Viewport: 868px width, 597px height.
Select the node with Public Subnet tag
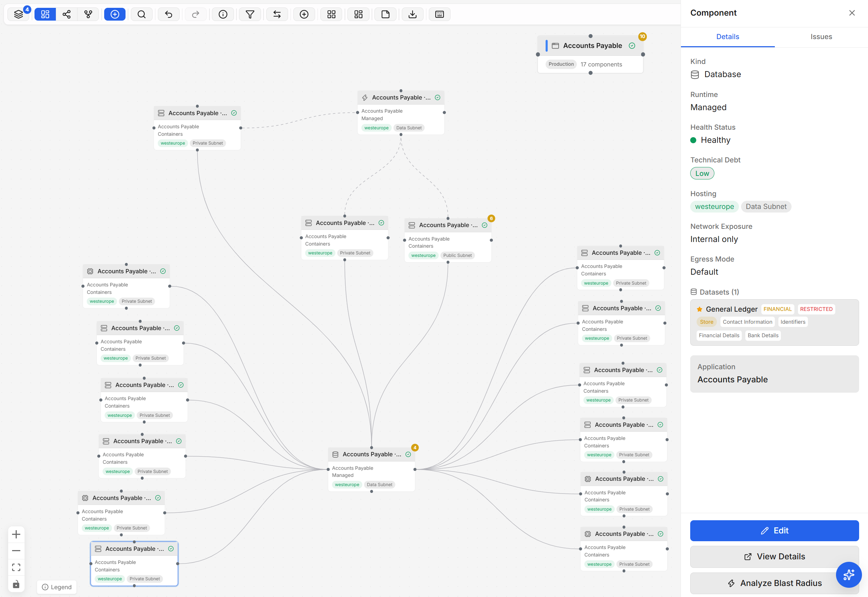448,241
